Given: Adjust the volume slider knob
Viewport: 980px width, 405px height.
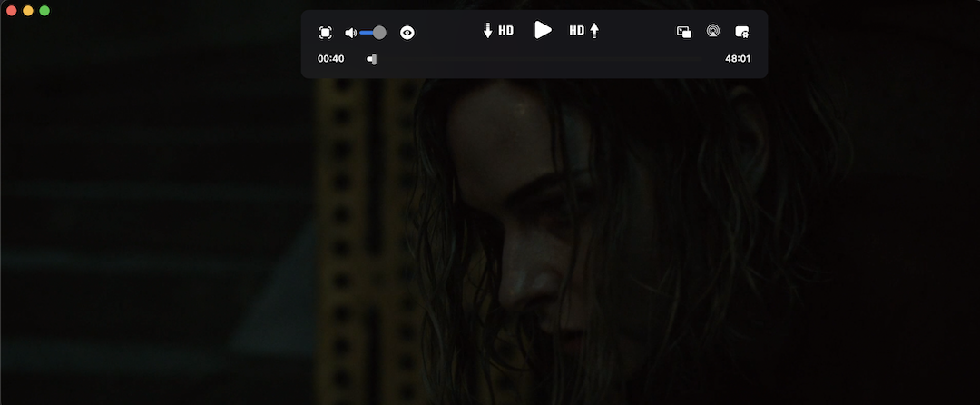Looking at the screenshot, I should (x=379, y=33).
